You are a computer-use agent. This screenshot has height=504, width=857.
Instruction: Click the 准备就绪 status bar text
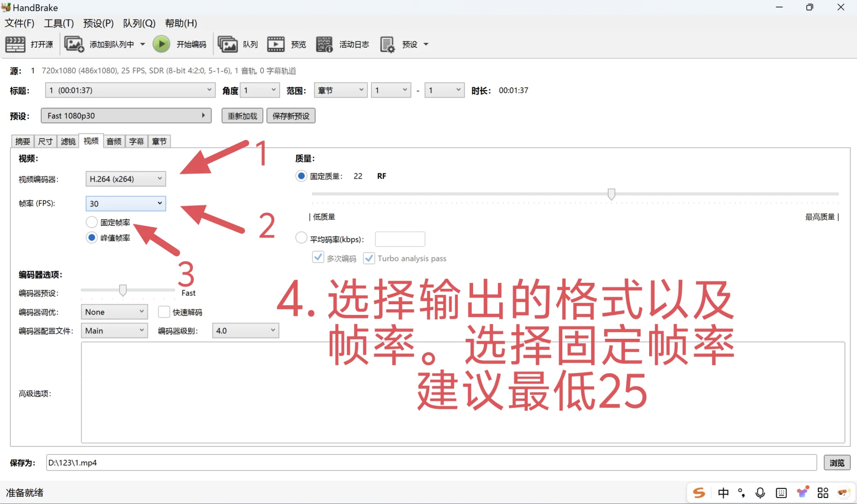(25, 493)
